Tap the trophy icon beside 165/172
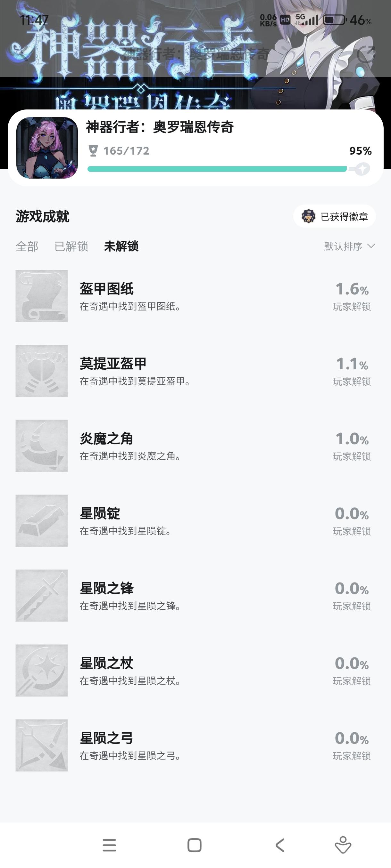The image size is (391, 868). 93,151
